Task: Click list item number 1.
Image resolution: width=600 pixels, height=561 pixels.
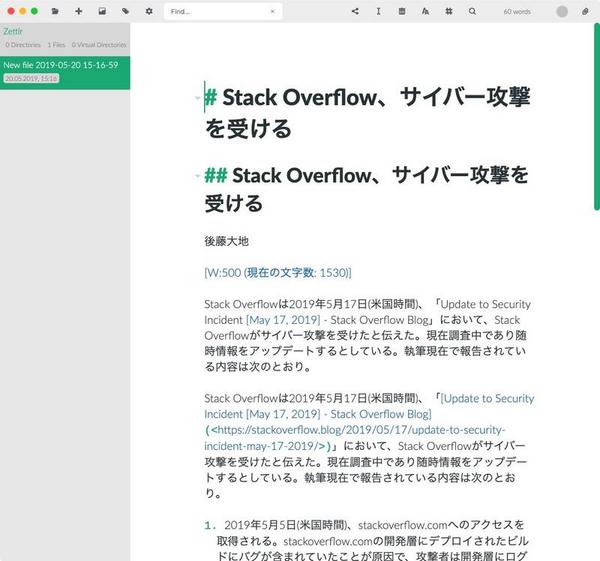Action: 210,525
